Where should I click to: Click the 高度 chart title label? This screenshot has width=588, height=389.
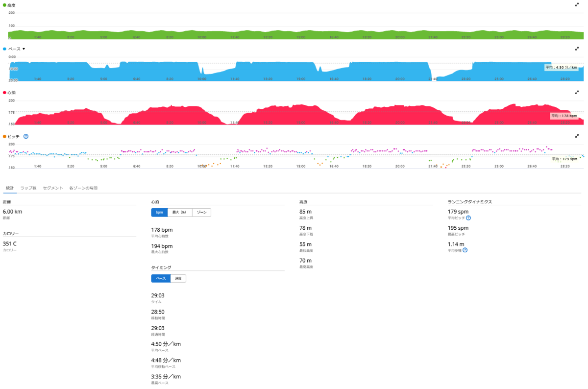pos(11,5)
